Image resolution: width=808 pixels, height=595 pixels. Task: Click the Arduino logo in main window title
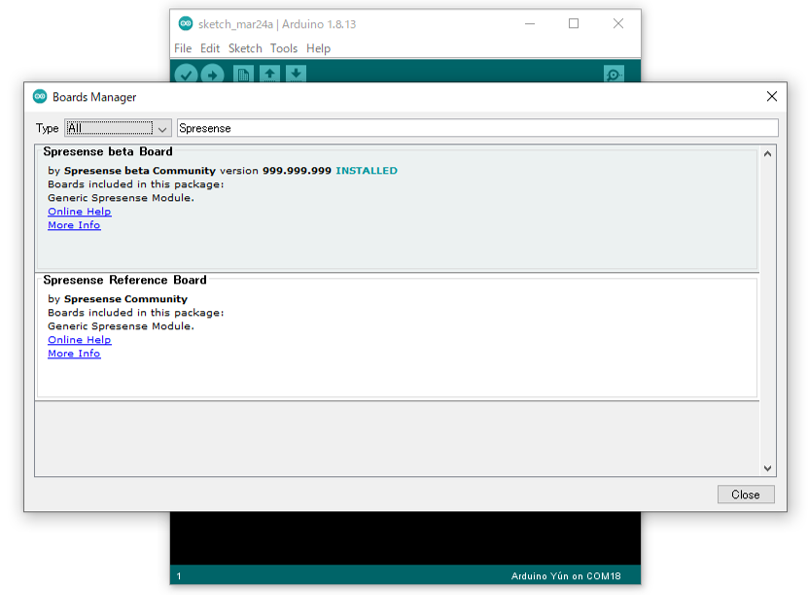[186, 24]
